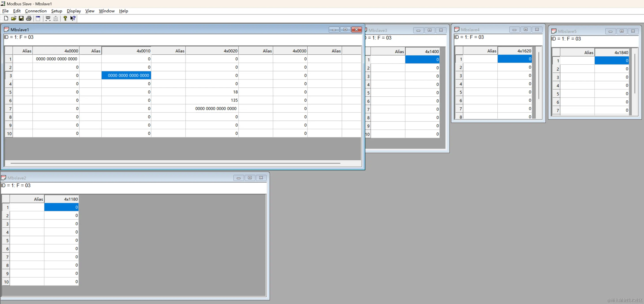Open the Setup menu

[57, 11]
